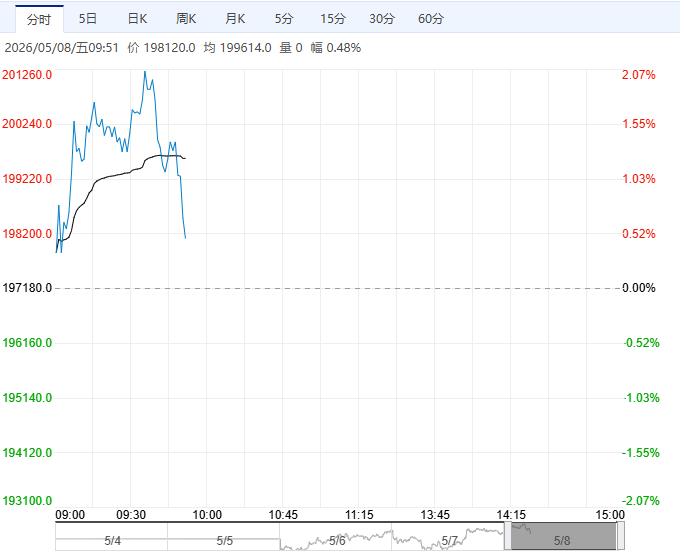Click the 194120.0 price axis label

point(27,453)
